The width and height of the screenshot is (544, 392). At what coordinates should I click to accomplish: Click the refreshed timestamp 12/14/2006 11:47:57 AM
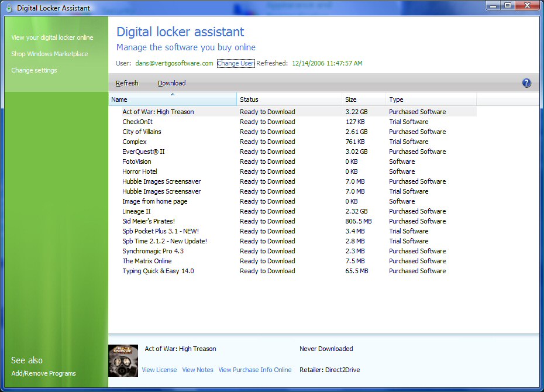[327, 63]
